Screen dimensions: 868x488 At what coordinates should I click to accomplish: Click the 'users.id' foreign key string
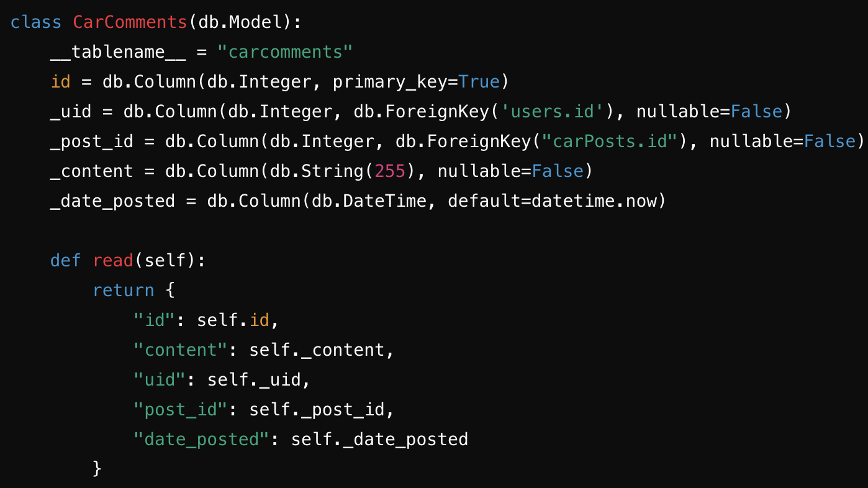[553, 112]
